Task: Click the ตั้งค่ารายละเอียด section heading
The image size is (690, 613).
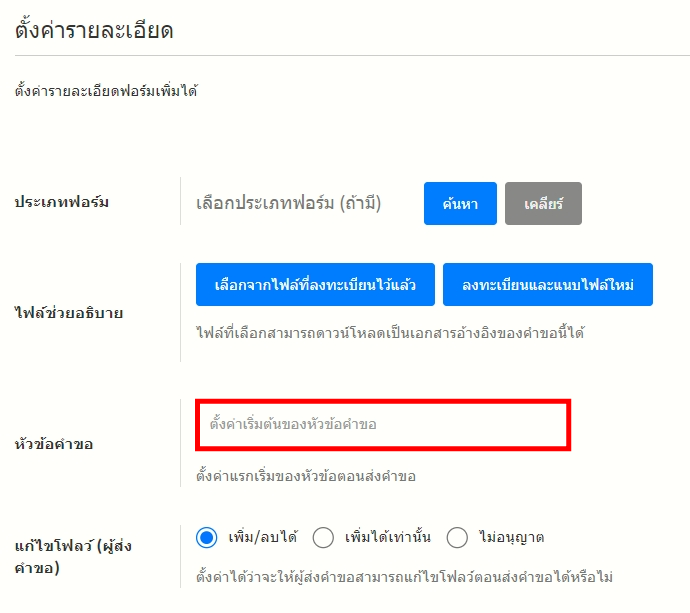Action: click(94, 30)
